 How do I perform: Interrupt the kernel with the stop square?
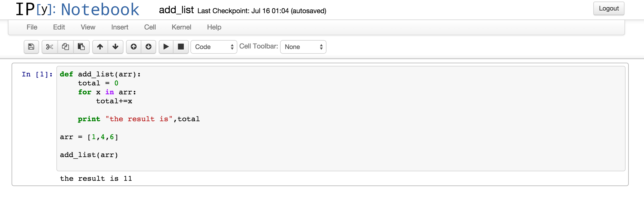pos(181,47)
